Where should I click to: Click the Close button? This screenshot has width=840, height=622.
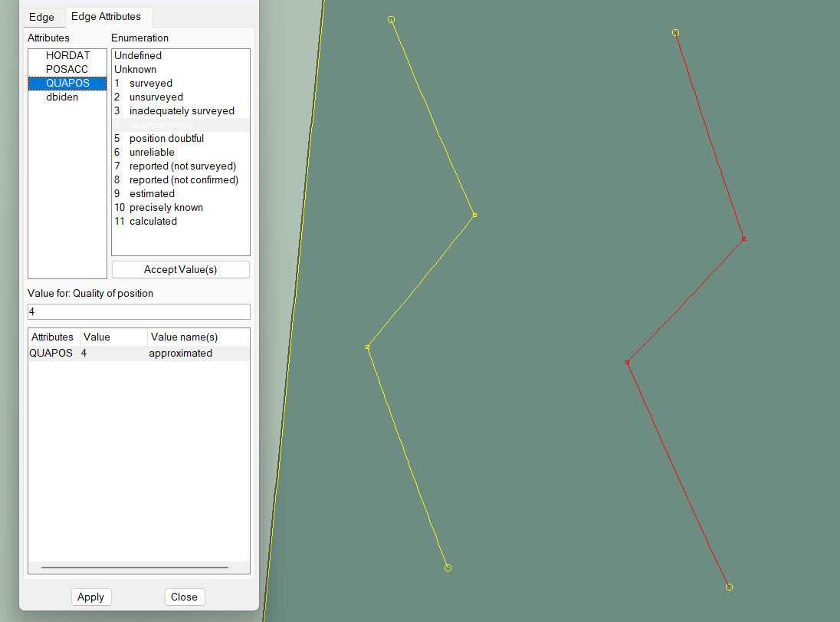click(x=185, y=597)
